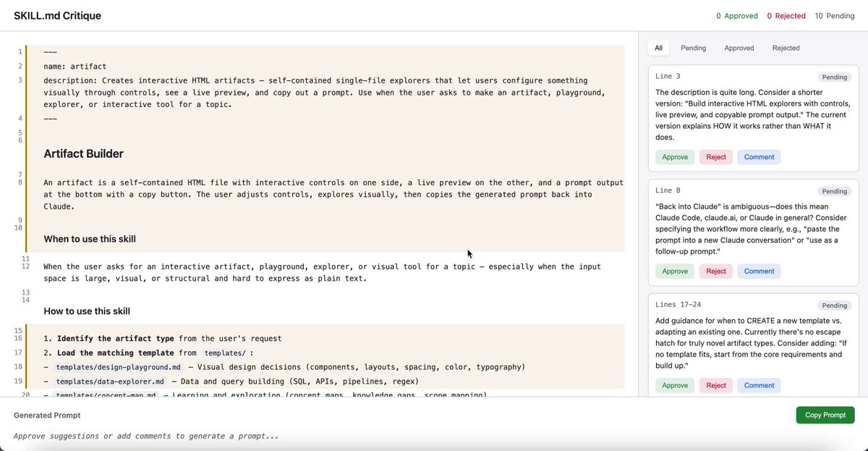The height and width of the screenshot is (451, 868).
Task: Click the 'Line 8' card heading
Action: (668, 191)
